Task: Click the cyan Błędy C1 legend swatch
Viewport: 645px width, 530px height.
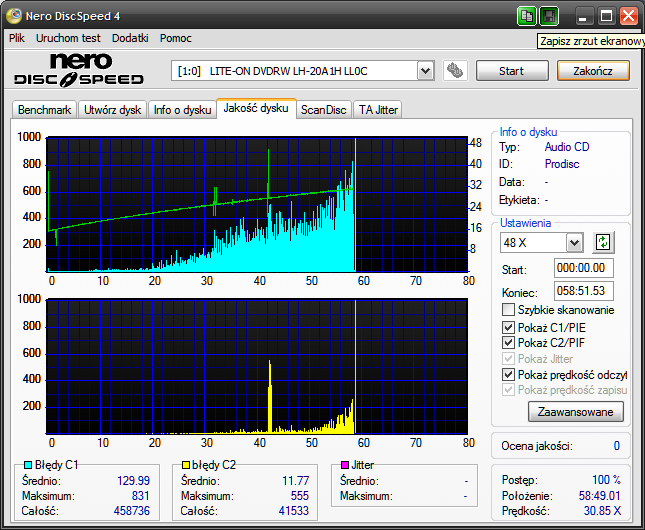Action: [x=28, y=465]
